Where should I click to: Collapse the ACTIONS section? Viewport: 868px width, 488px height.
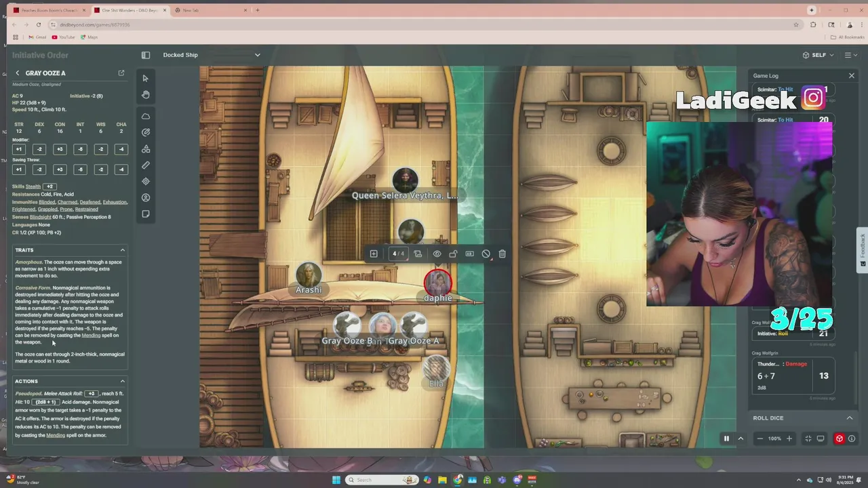pyautogui.click(x=123, y=381)
